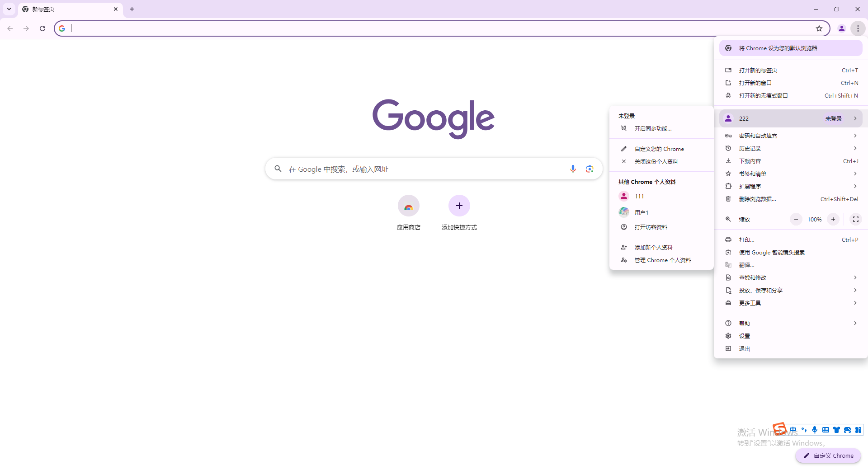Click Sogou voice input microphone icon
Screen dimensions: 868x470
(x=815, y=430)
